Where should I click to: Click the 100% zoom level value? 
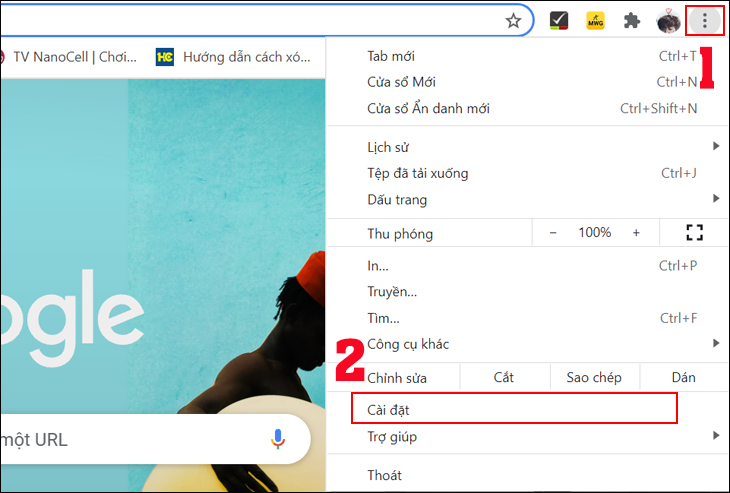point(595,232)
